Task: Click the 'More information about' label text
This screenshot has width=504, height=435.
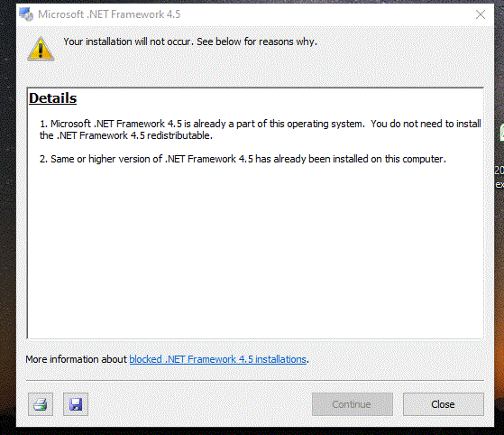Action: click(x=77, y=359)
